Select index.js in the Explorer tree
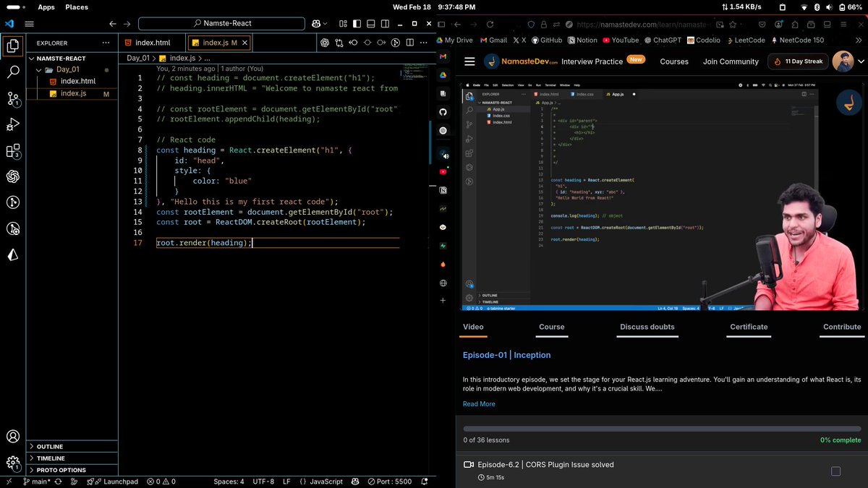This screenshot has width=868, height=488. click(72, 93)
